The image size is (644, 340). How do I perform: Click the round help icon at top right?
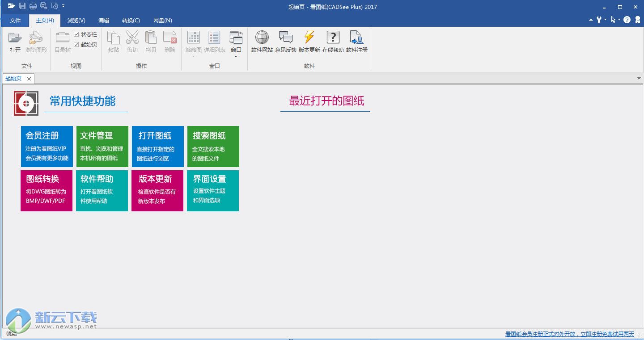[627, 20]
